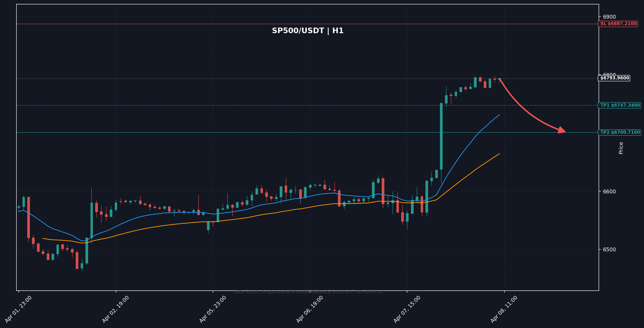Click the Apr 07, 15:00 time axis label
The height and width of the screenshot is (328, 644).
(407, 309)
